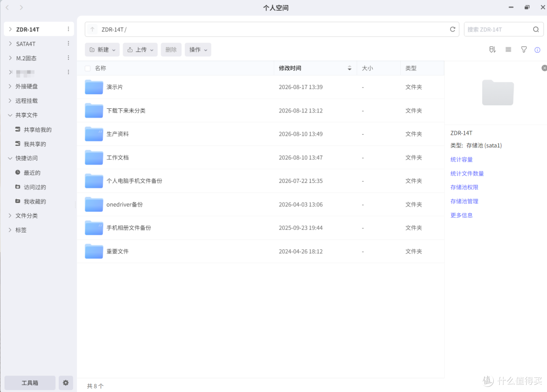
Task: Open the 操作 dropdown
Action: pyautogui.click(x=198, y=50)
